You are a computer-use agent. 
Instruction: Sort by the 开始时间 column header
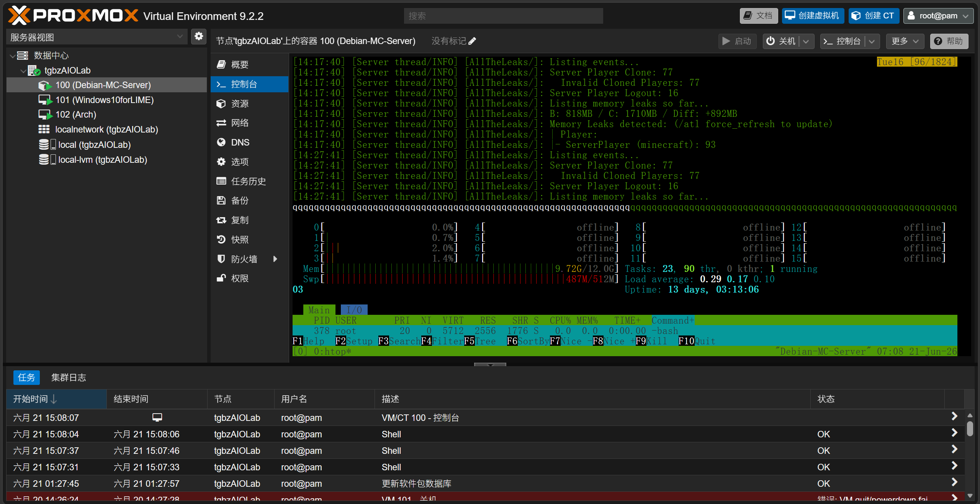pyautogui.click(x=56, y=399)
